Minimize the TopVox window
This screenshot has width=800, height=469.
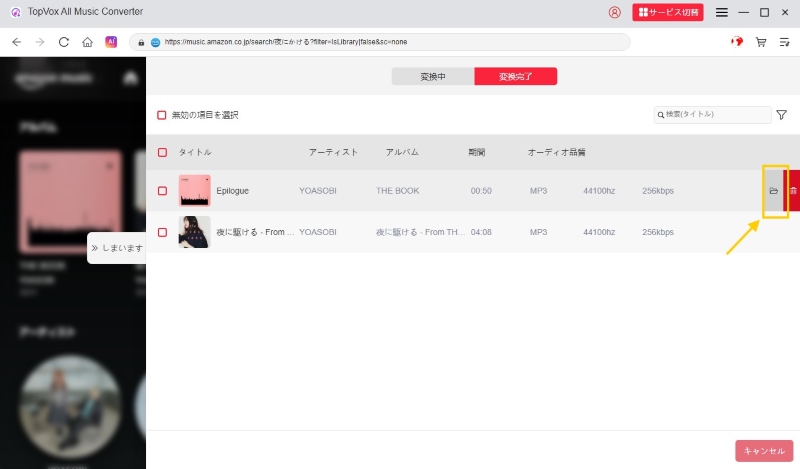743,12
